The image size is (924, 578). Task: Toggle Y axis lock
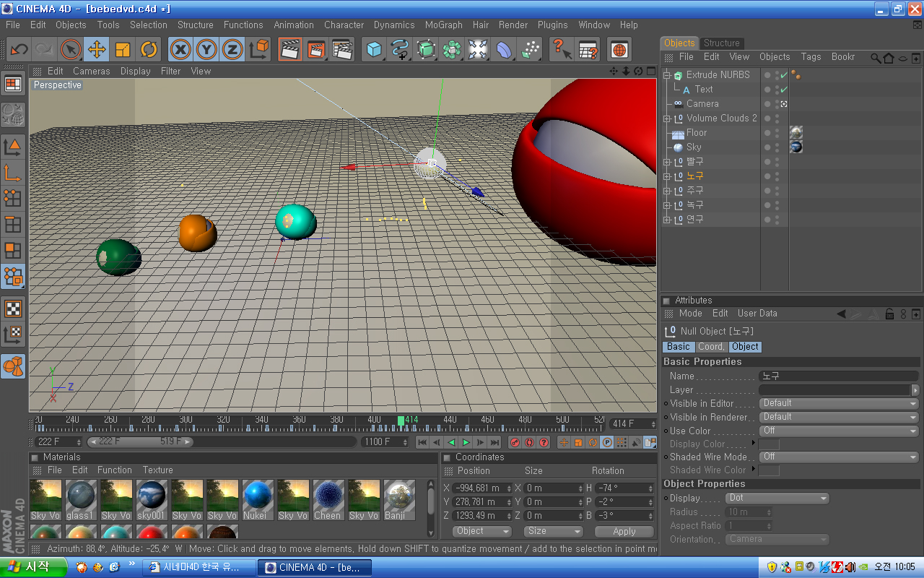click(206, 49)
